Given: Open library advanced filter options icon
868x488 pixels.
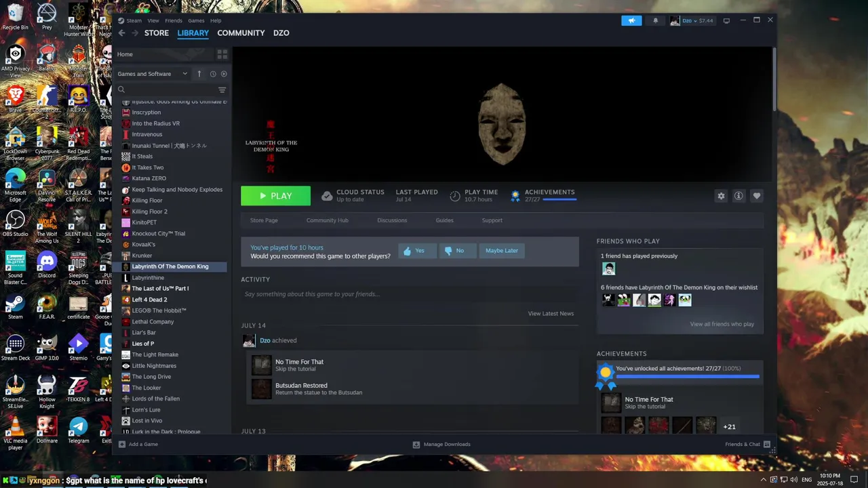Looking at the screenshot, I should [222, 89].
